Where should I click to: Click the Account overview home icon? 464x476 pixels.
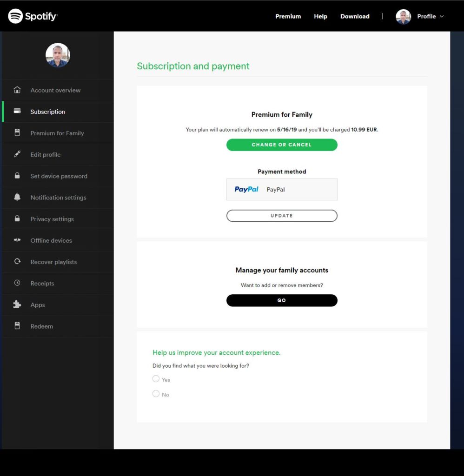coord(17,90)
